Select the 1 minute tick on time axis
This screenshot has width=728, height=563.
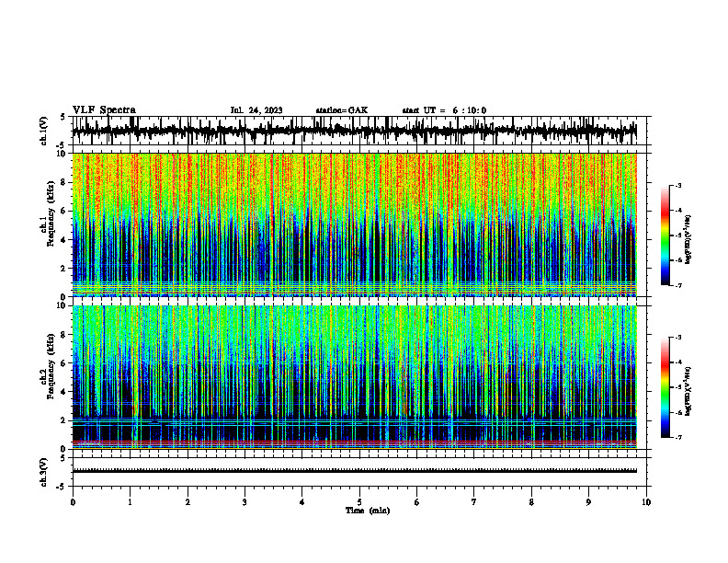click(130, 502)
